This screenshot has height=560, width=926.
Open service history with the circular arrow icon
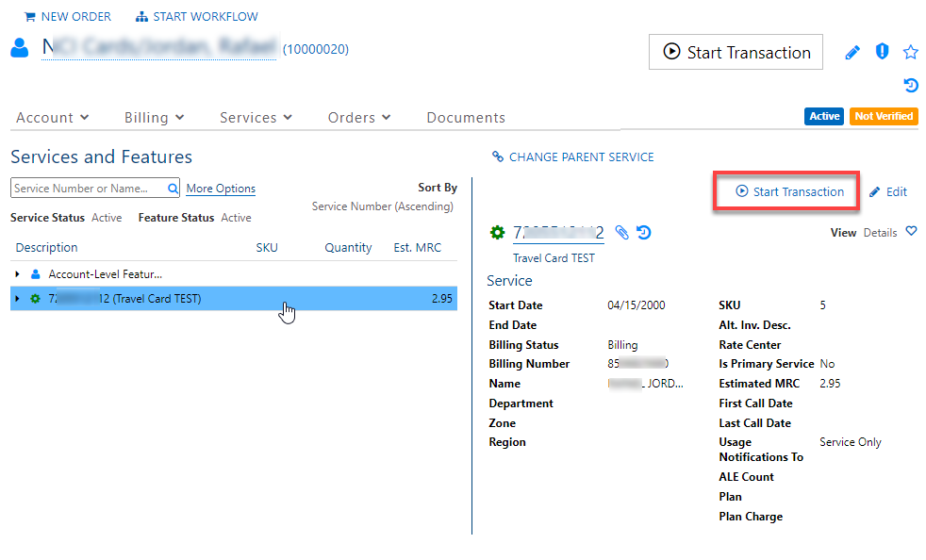tap(644, 232)
